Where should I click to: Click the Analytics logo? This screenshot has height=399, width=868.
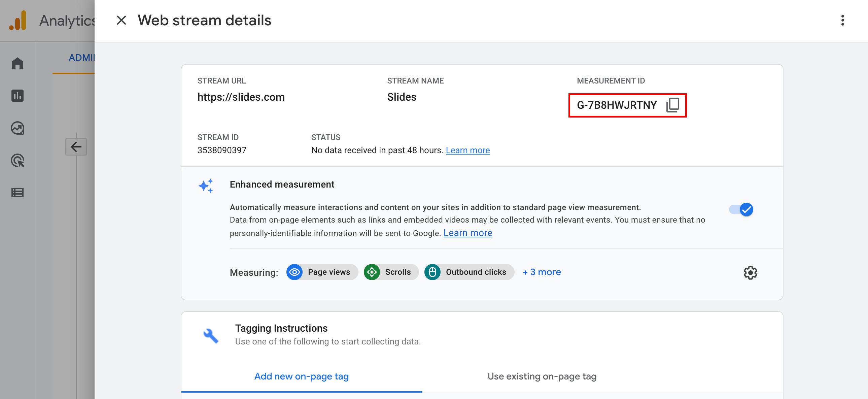point(18,21)
